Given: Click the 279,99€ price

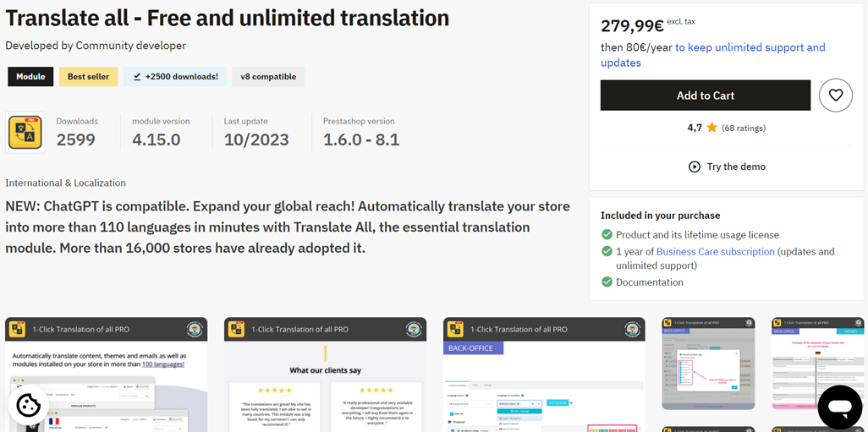Looking at the screenshot, I should coord(632,25).
